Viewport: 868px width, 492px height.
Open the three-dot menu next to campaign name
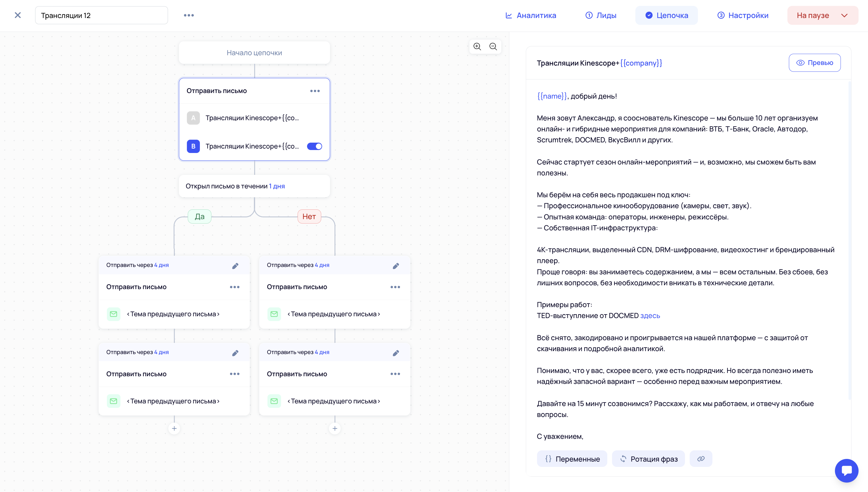coord(189,15)
